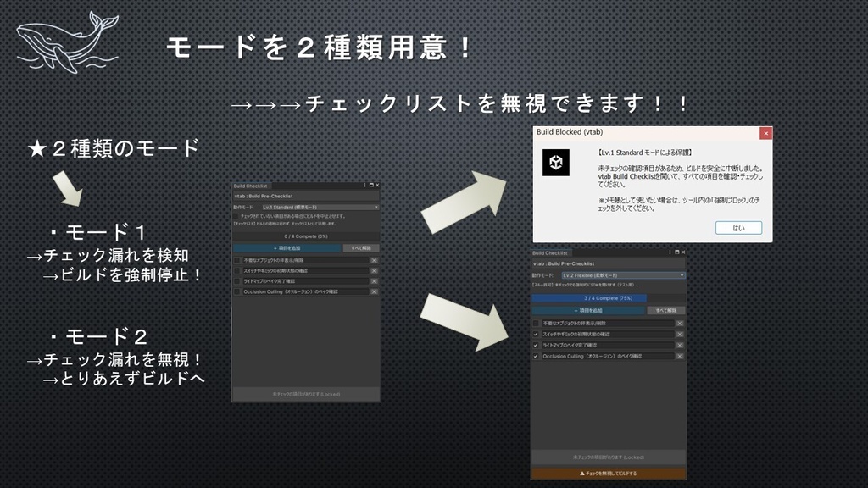Click Locked button in Lv.2 Flexible checklist

609,457
